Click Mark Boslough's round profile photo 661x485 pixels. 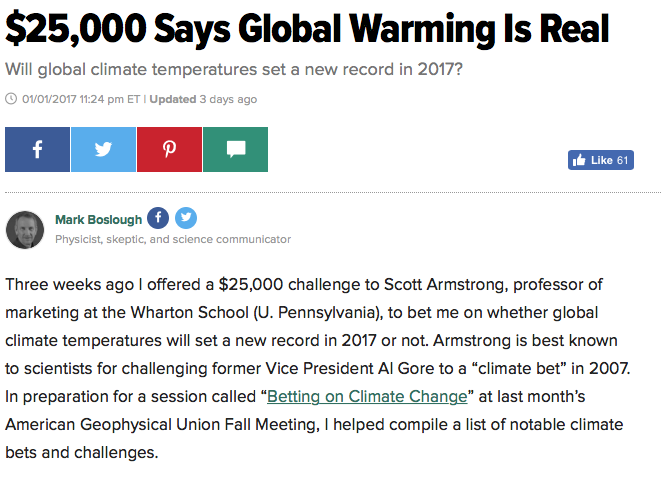(x=25, y=230)
